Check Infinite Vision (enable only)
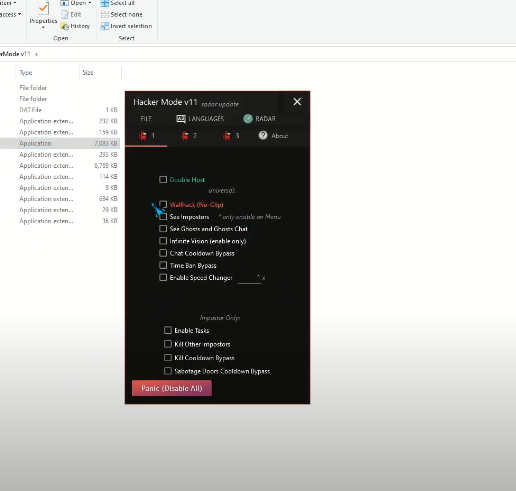 pos(163,241)
